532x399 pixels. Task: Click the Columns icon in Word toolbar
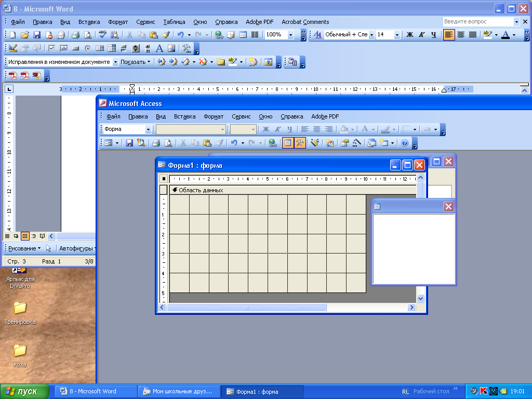(x=255, y=35)
